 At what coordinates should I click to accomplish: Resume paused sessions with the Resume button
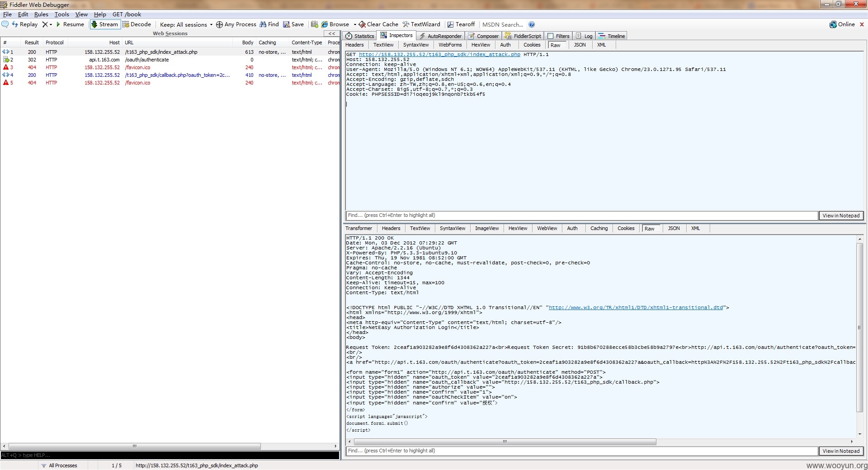coord(70,24)
